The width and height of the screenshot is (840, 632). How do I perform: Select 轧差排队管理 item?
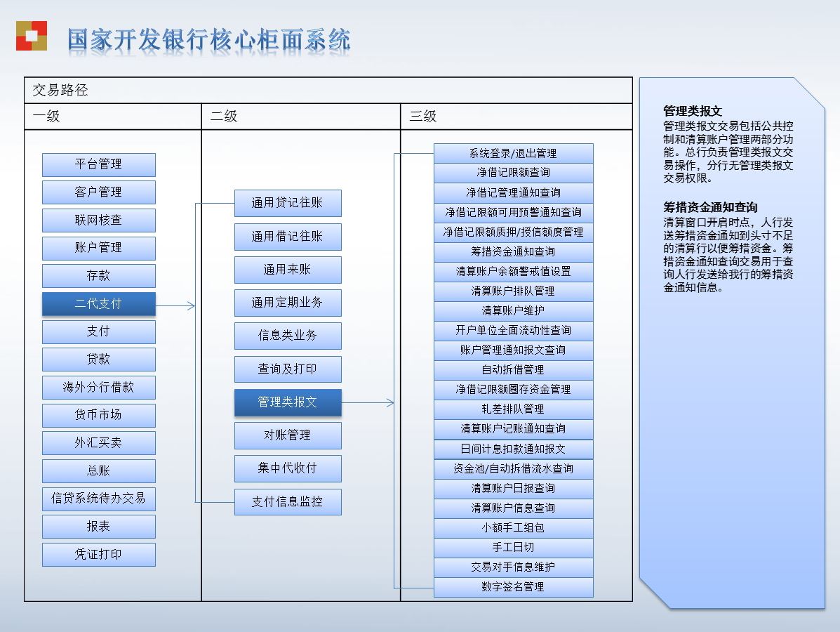[x=513, y=409]
